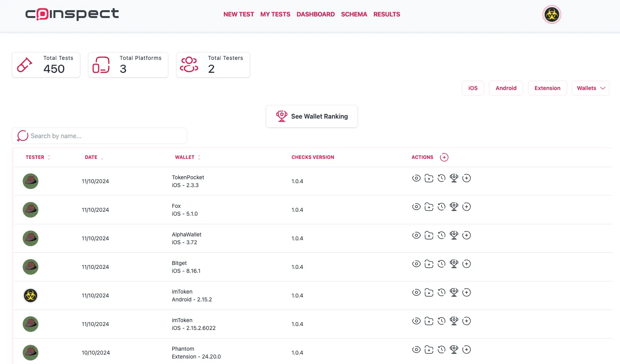Open the Wallets dropdown filter
The width and height of the screenshot is (620, 364).
(x=590, y=88)
